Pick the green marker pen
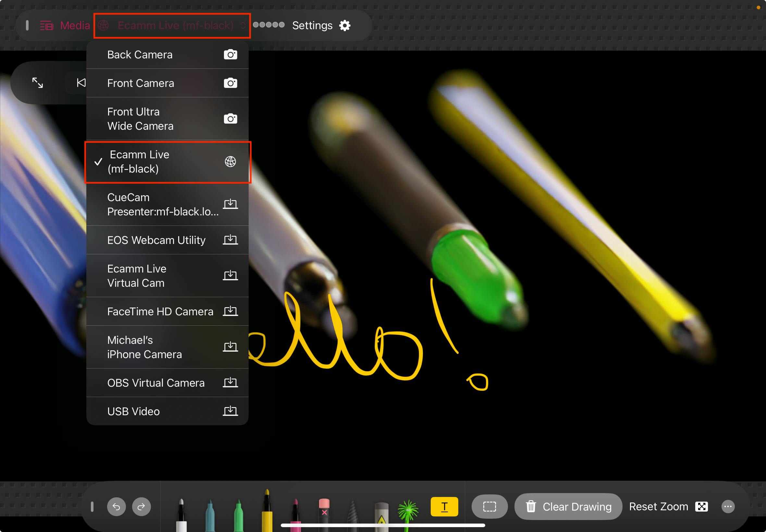 [239, 513]
